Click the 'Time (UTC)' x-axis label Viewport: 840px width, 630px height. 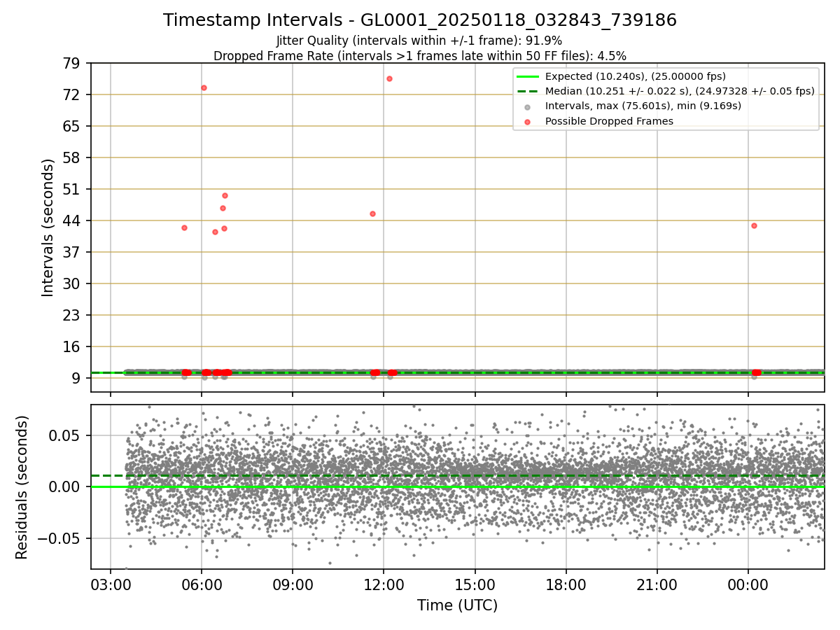(x=458, y=605)
